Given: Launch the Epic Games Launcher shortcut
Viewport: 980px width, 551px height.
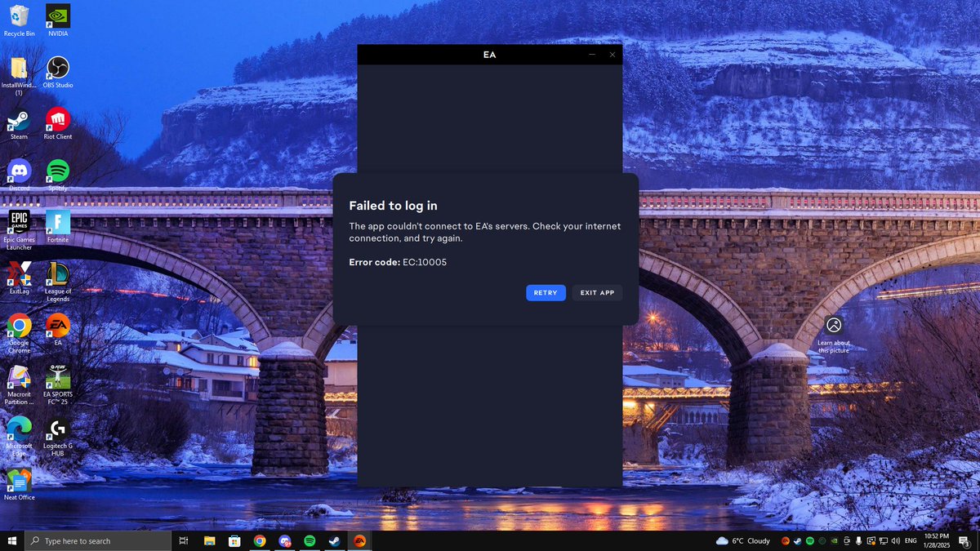Looking at the screenshot, I should coord(18,221).
